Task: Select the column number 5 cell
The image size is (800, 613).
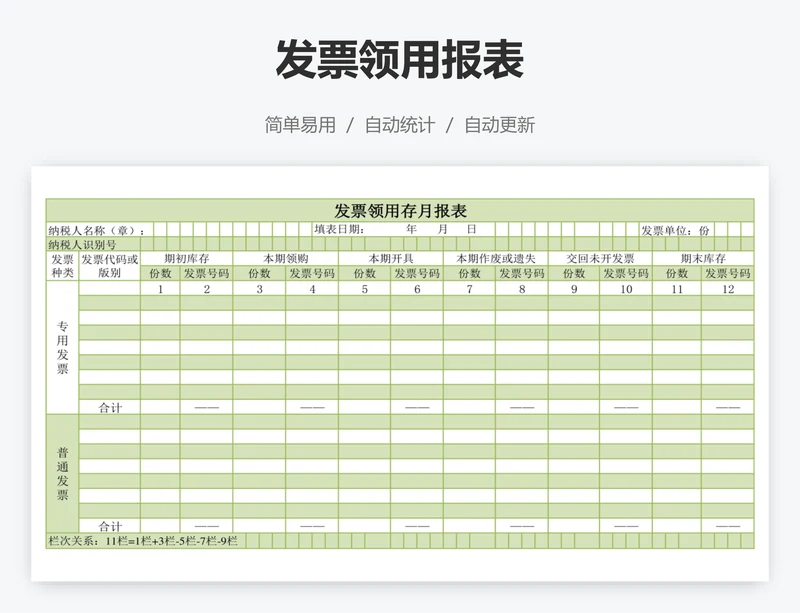Action: (x=365, y=289)
